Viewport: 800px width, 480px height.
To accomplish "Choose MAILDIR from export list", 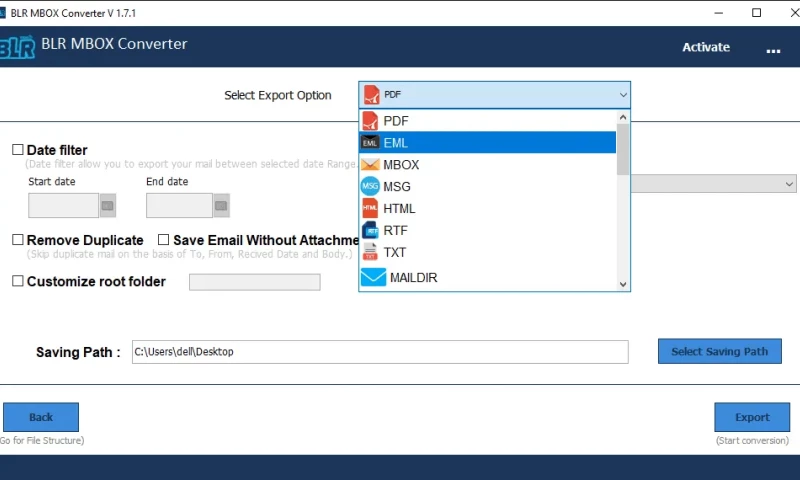I will pos(488,277).
